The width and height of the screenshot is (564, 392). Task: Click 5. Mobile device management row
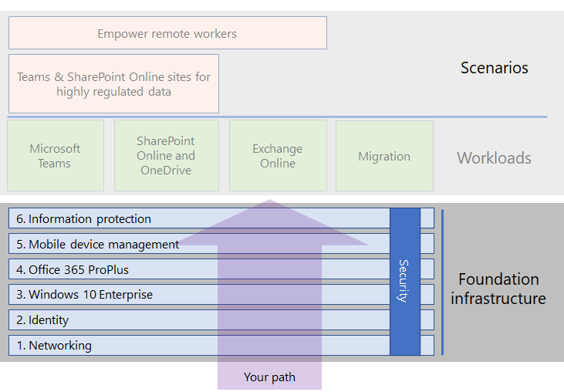pyautogui.click(x=221, y=244)
